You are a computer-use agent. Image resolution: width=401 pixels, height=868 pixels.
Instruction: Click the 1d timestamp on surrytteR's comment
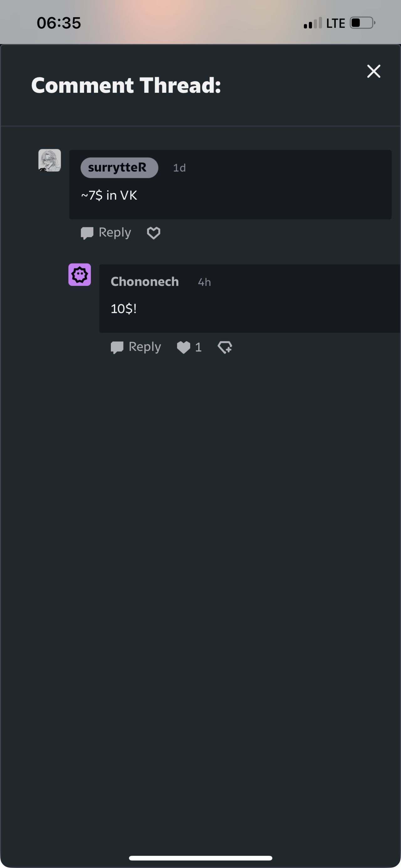180,168
